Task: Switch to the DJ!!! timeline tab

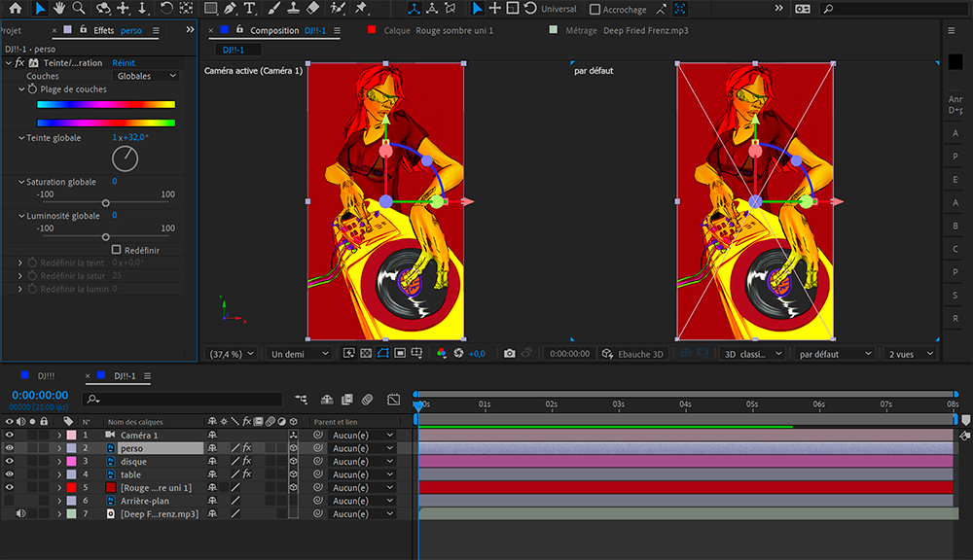Action: 46,376
